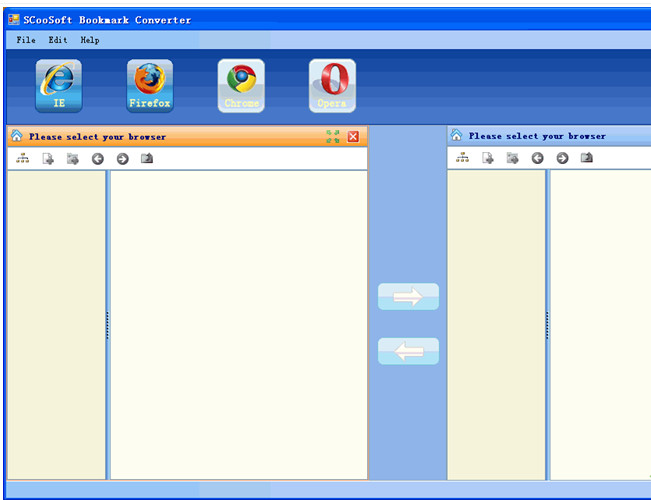Pick the Opera browser icon
Image resolution: width=651 pixels, height=500 pixels.
tap(332, 86)
